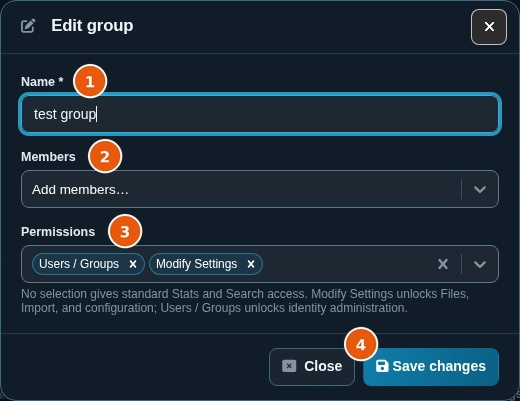The image size is (520, 401).
Task: Click the Modify Settings tag label
Action: [197, 264]
